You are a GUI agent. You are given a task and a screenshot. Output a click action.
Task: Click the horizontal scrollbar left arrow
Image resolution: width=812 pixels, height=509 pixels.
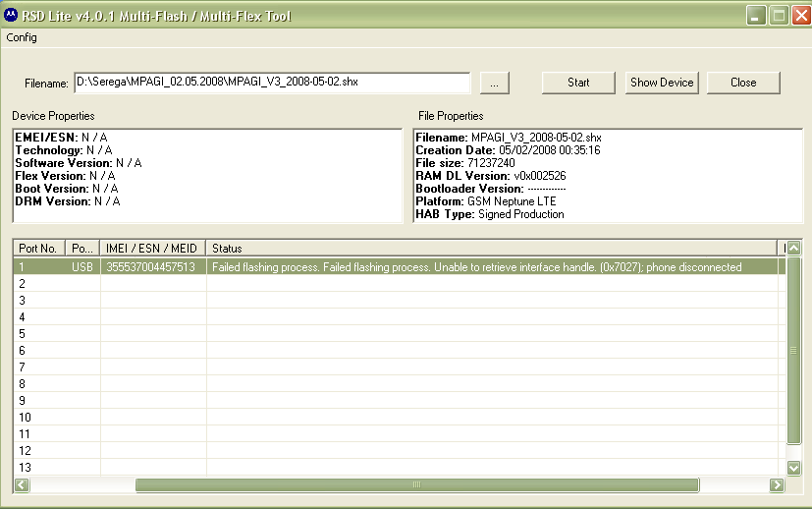(x=22, y=485)
